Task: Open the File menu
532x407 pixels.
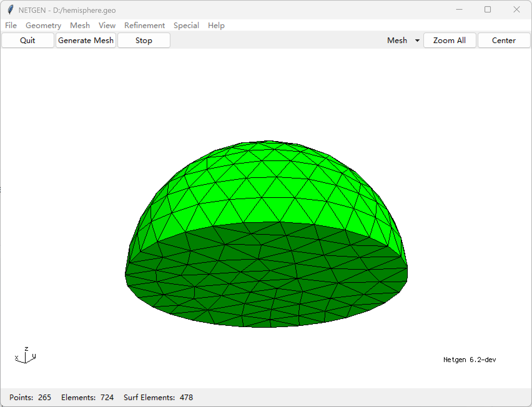Action: click(11, 25)
